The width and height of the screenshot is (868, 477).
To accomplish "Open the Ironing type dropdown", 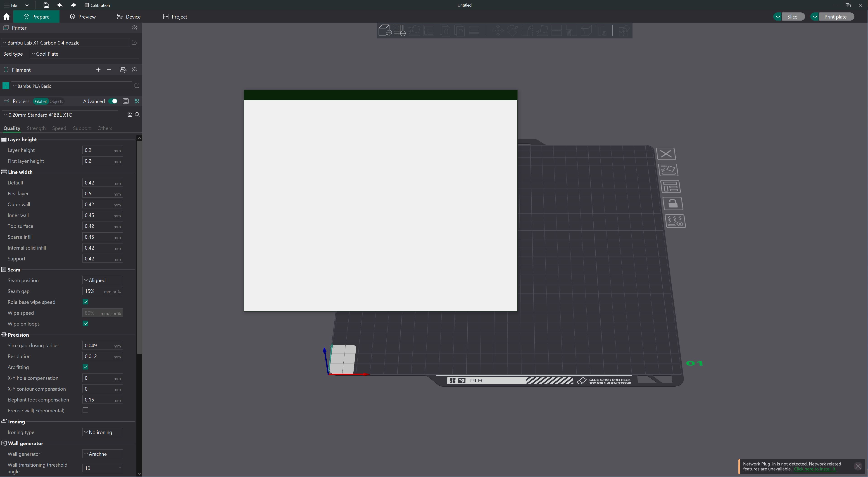I will point(102,432).
